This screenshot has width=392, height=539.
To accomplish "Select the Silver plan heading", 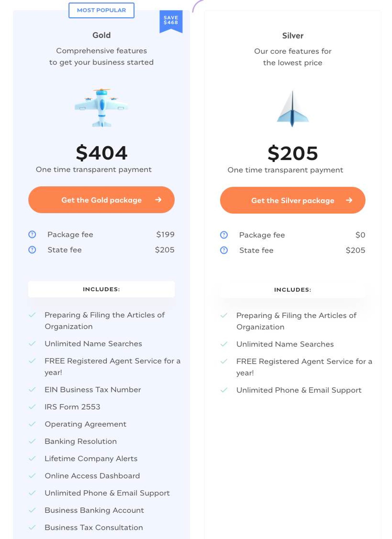I will [x=292, y=36].
